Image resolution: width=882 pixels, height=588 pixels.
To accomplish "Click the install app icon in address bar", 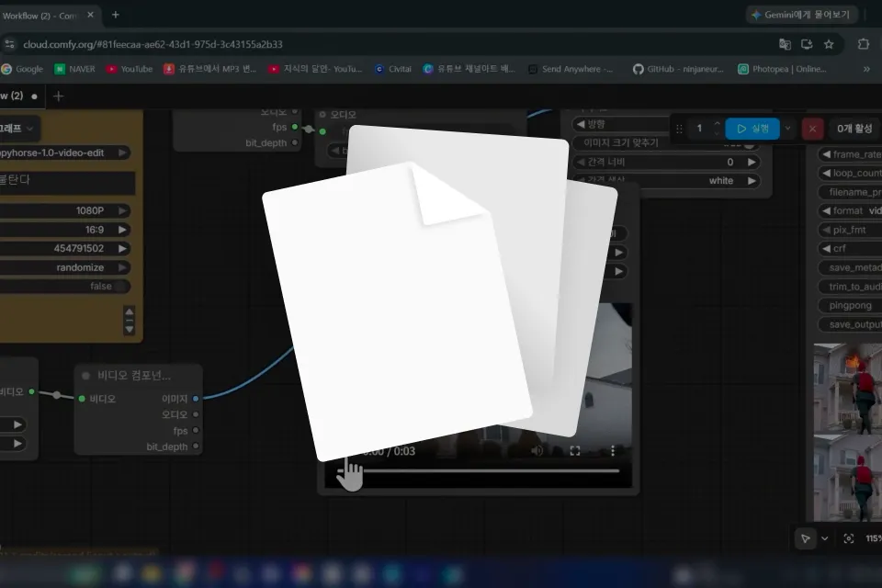I will pos(807,44).
